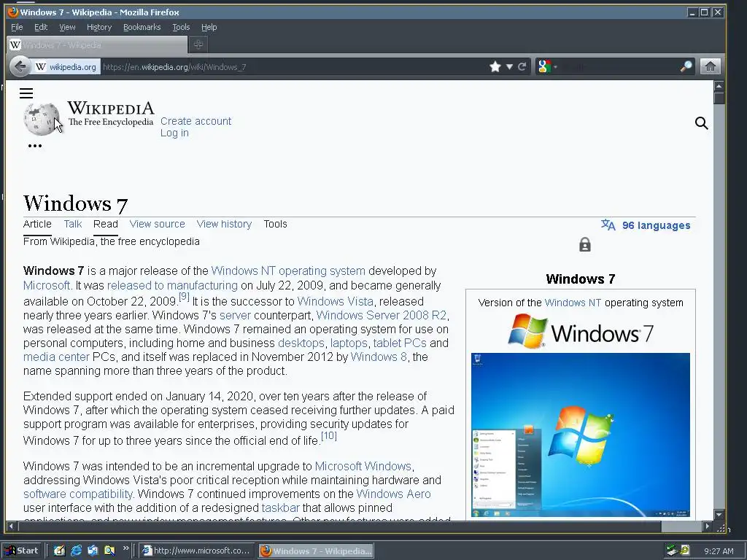Open the Windows Server 2008 R2 link
Screen dimensions: 747x560
point(382,315)
